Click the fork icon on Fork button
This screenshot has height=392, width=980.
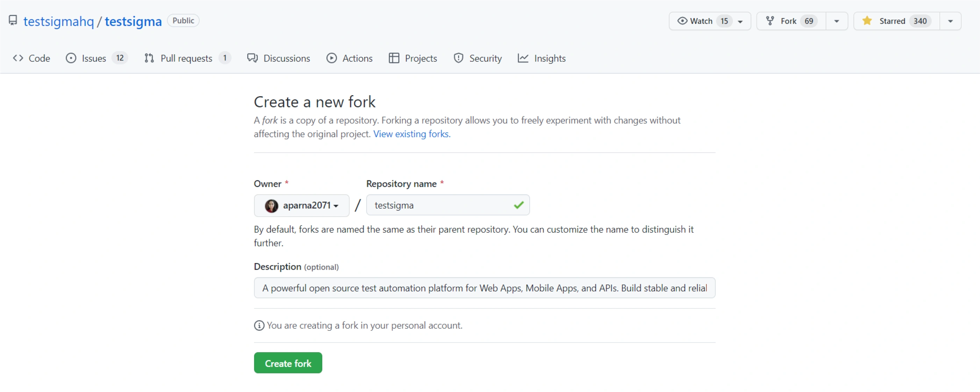pos(770,21)
